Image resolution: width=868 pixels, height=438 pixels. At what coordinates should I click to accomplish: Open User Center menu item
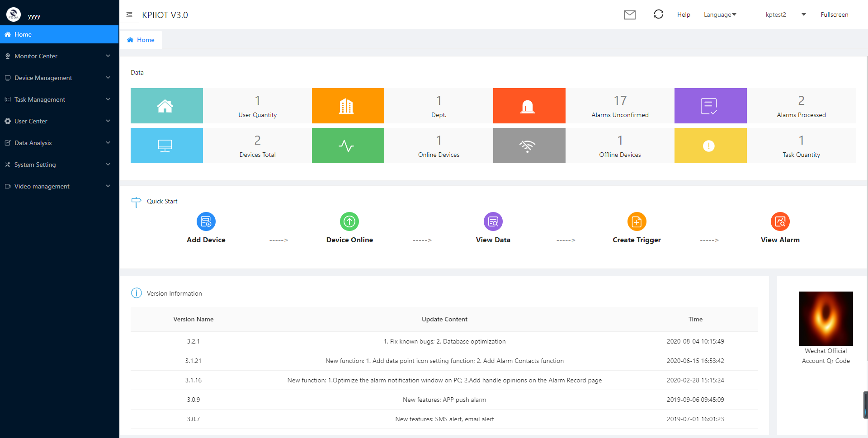point(59,121)
